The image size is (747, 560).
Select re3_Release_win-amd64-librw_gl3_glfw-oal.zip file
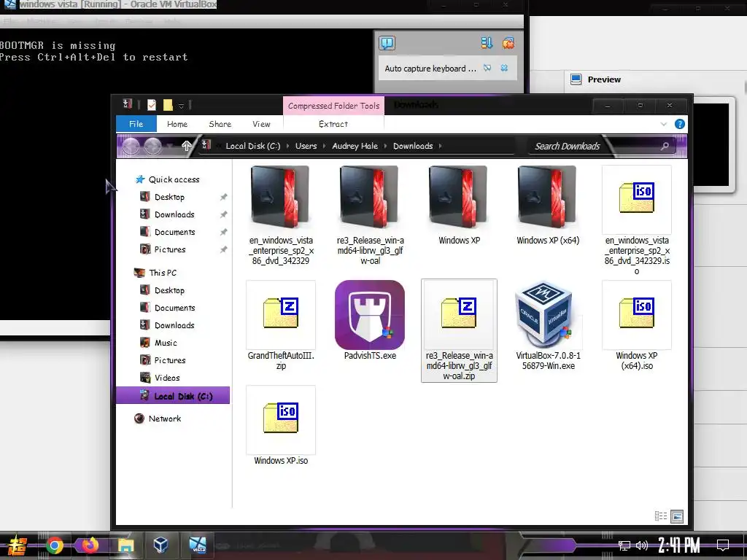(x=459, y=330)
